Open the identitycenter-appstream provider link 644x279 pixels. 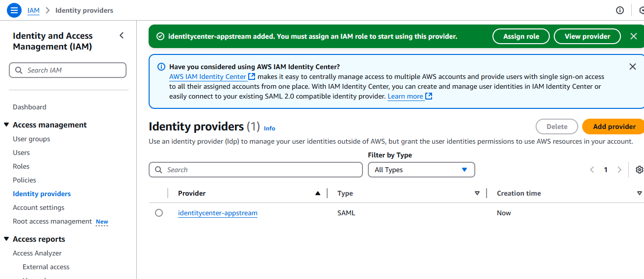coord(218,213)
